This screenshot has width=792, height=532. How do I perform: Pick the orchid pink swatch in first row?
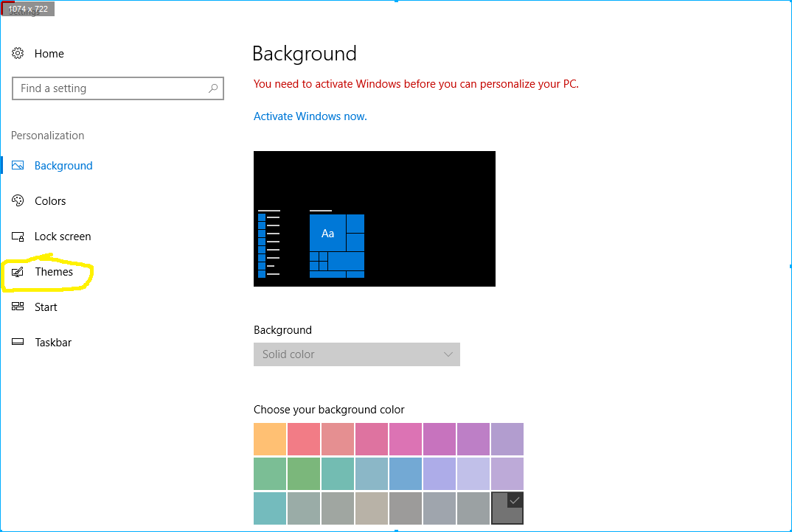(405, 439)
